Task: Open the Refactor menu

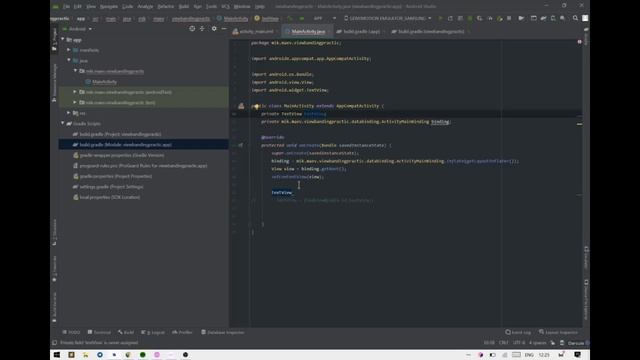Action: (x=165, y=7)
